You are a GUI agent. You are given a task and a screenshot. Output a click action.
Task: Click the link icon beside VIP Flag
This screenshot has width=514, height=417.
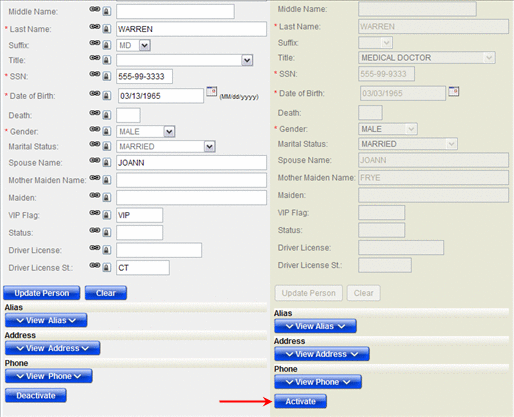click(95, 212)
